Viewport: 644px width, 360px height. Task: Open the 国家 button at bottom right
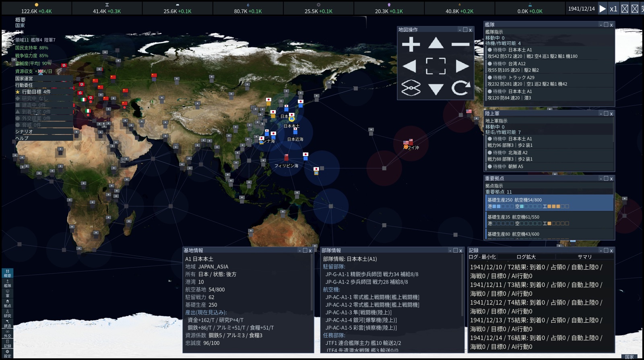click(630, 357)
